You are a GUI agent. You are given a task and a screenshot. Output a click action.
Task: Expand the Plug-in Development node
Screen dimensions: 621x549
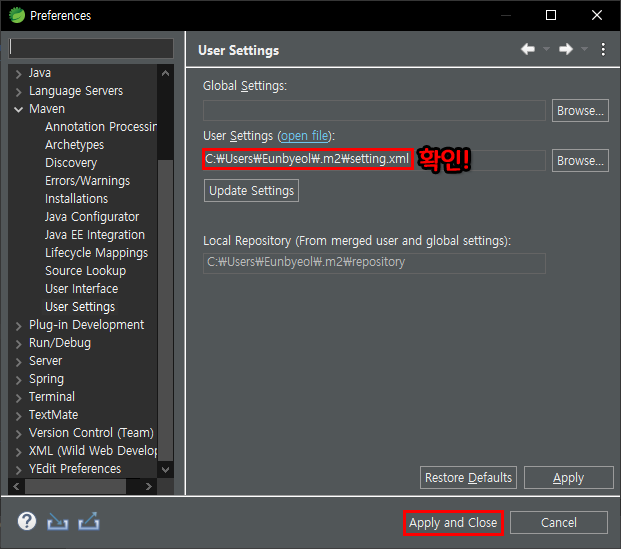pyautogui.click(x=18, y=326)
